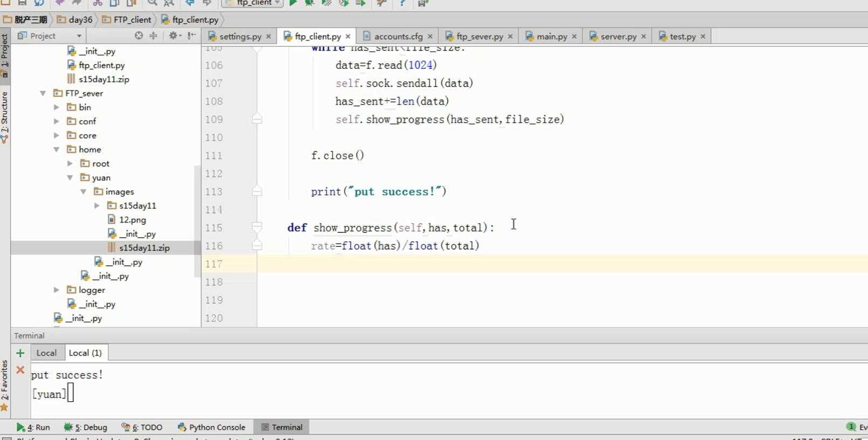The width and height of the screenshot is (868, 440).
Task: Open the Debug tool window
Action: (85, 427)
